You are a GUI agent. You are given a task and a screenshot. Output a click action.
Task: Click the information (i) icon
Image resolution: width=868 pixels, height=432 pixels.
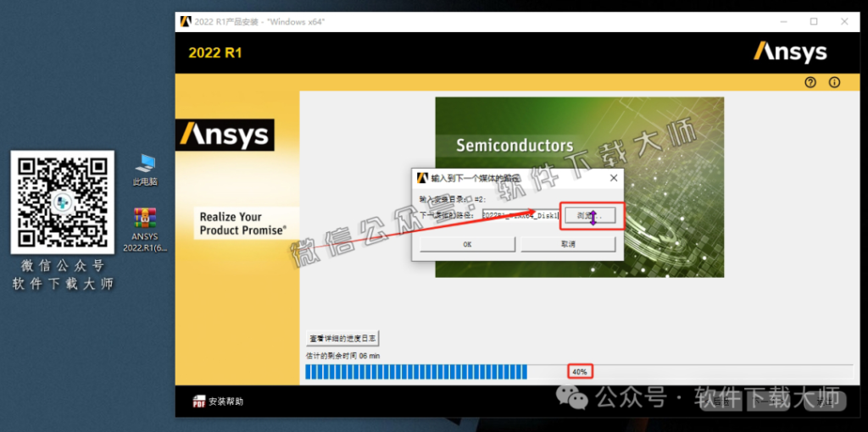click(834, 82)
